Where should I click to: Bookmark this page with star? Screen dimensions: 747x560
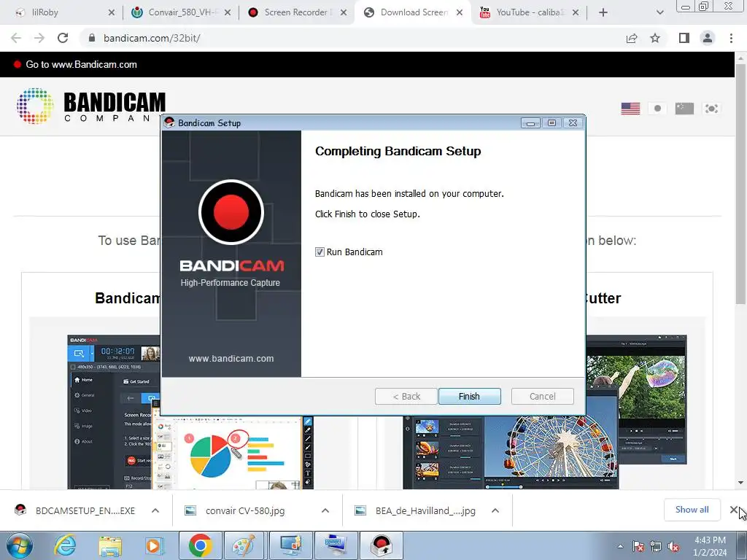click(656, 38)
